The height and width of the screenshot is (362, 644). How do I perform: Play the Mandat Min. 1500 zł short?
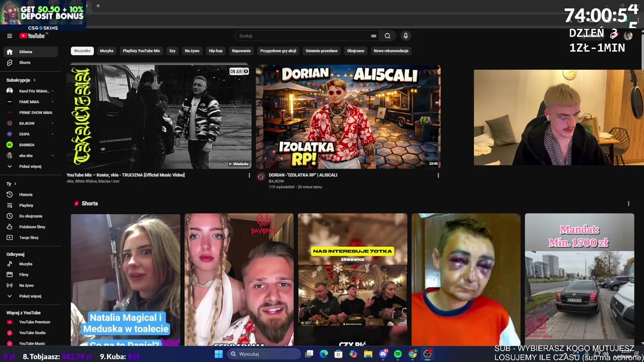[580, 280]
